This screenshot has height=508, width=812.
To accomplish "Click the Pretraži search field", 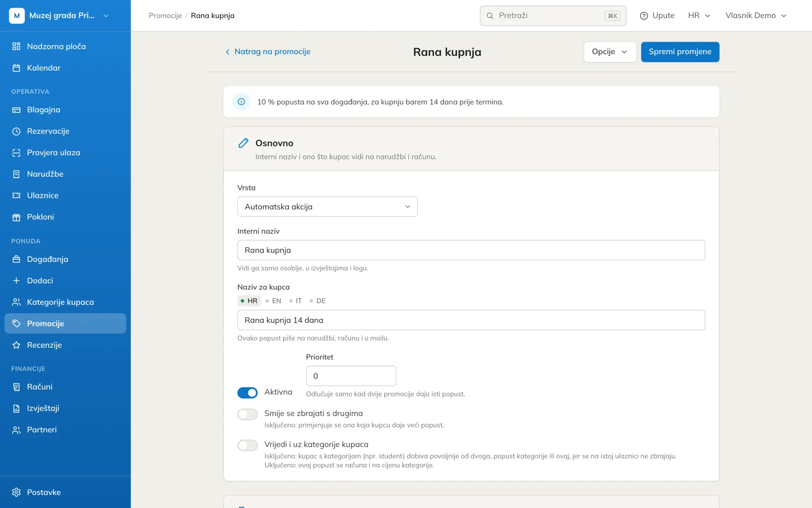I will coord(553,16).
